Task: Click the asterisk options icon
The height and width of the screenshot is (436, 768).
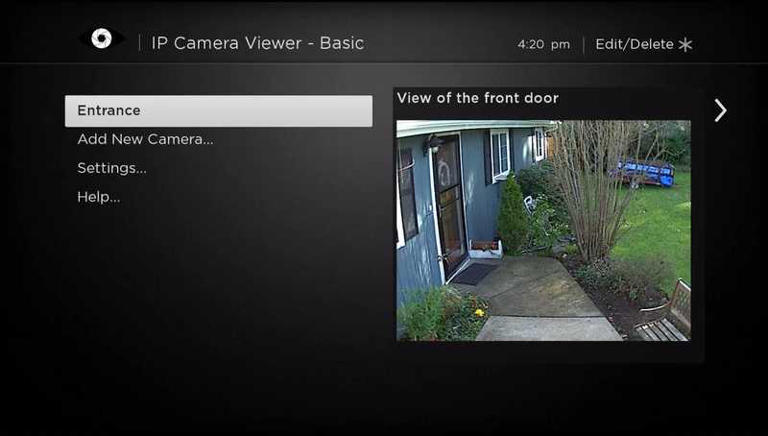Action: tap(685, 45)
